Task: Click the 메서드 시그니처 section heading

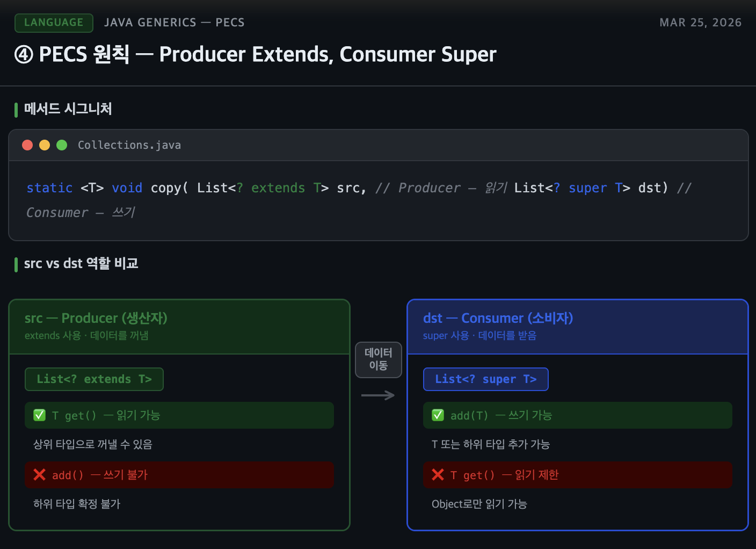Action: click(68, 109)
